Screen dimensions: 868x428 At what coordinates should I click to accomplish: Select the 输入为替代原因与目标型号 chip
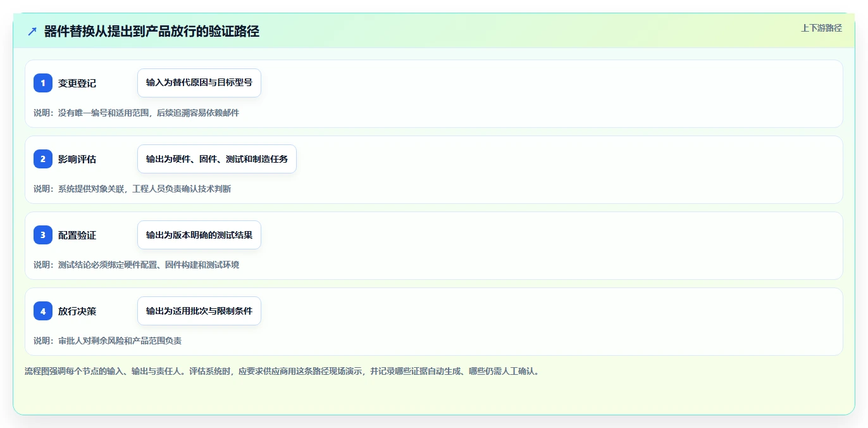pos(199,83)
